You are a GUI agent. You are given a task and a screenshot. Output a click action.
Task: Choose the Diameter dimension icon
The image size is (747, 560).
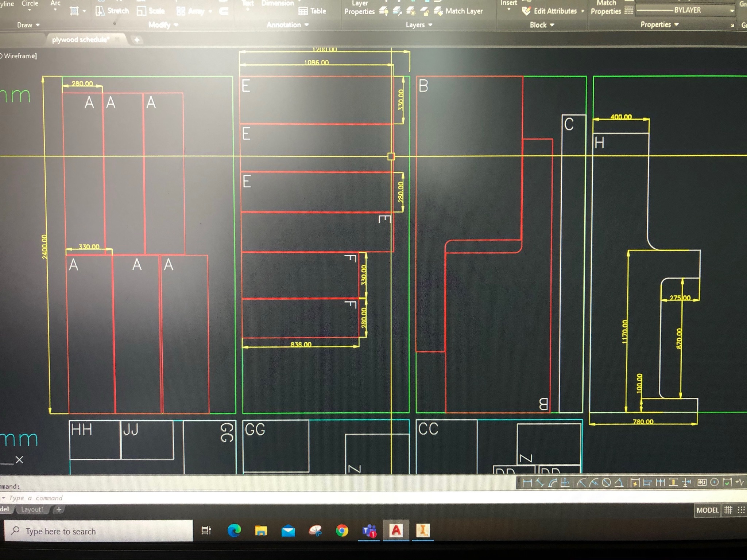(606, 483)
